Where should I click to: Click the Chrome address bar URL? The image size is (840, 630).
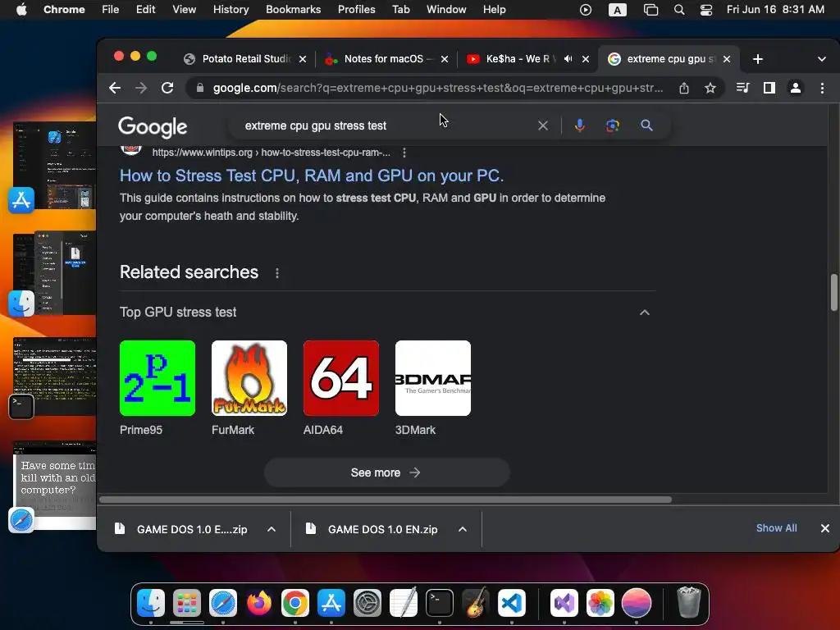(x=438, y=88)
